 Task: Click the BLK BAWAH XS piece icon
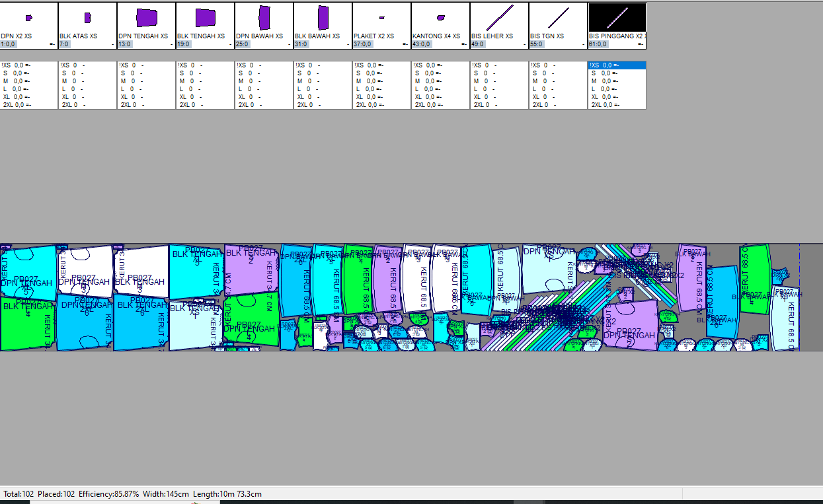tap(323, 18)
